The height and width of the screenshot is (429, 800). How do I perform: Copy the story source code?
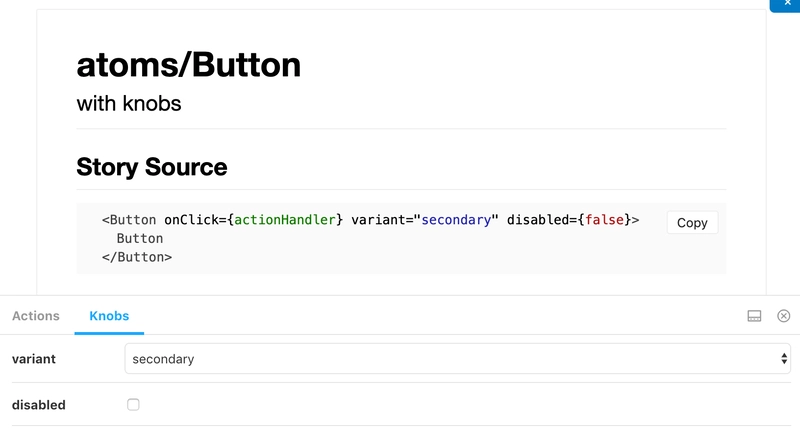tap(692, 223)
